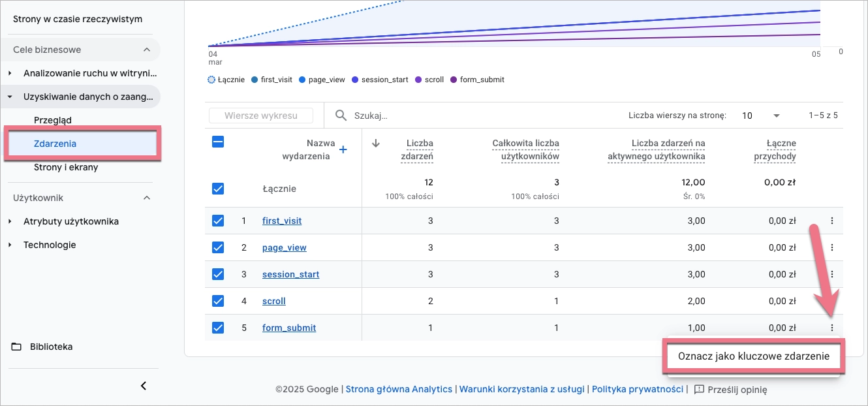This screenshot has height=406, width=868.
Task: Click the Prześlij opinię feedback icon
Action: (699, 389)
